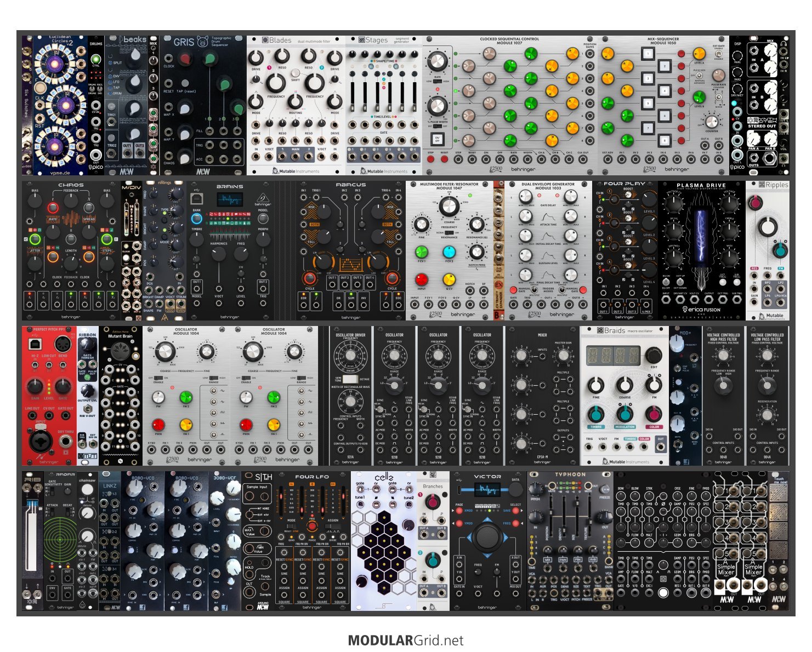Tap the SHIFT button on Blades
This screenshot has width=812, height=652.
click(x=296, y=73)
